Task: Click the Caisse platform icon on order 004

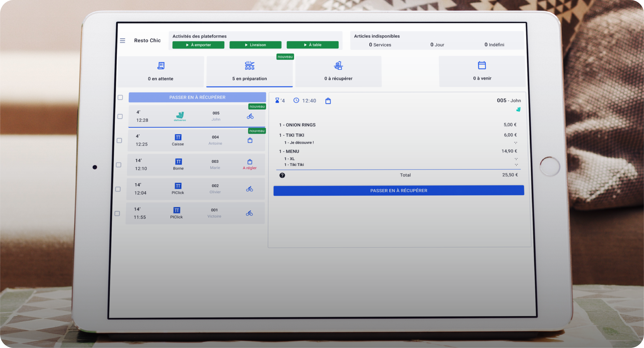Action: pos(178,137)
